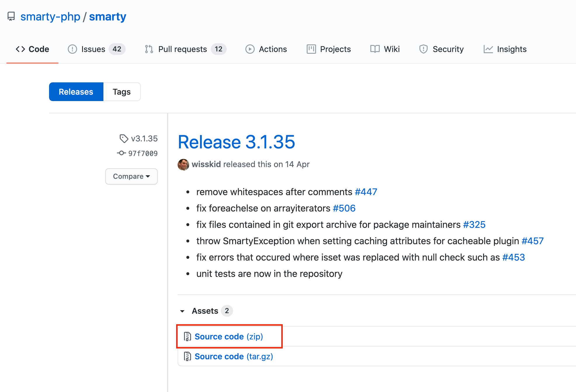Open the smarty-php organization link
Image resolution: width=576 pixels, height=392 pixels.
pos(50,17)
